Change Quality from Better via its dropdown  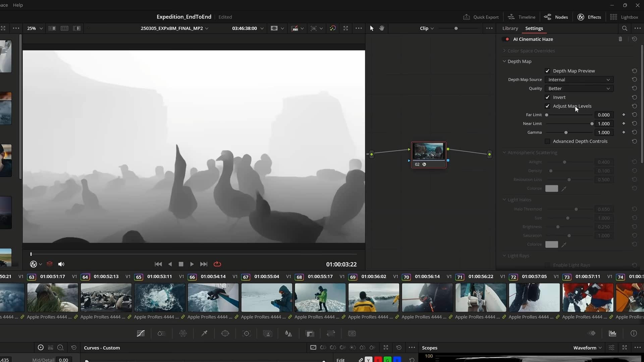click(579, 88)
